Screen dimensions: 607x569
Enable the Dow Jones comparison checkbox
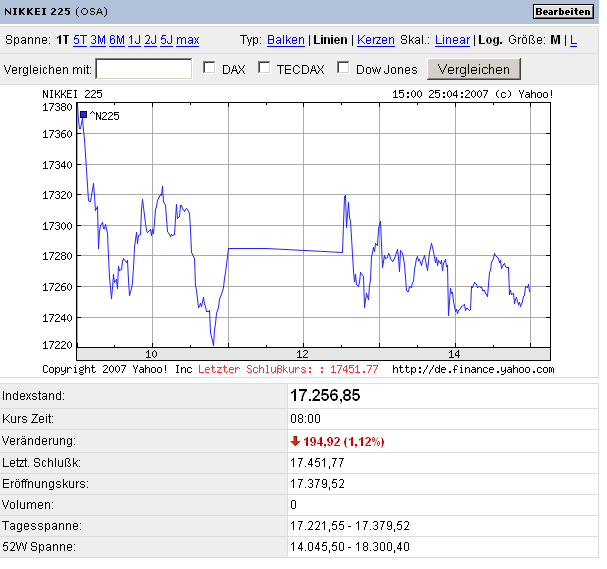point(343,67)
